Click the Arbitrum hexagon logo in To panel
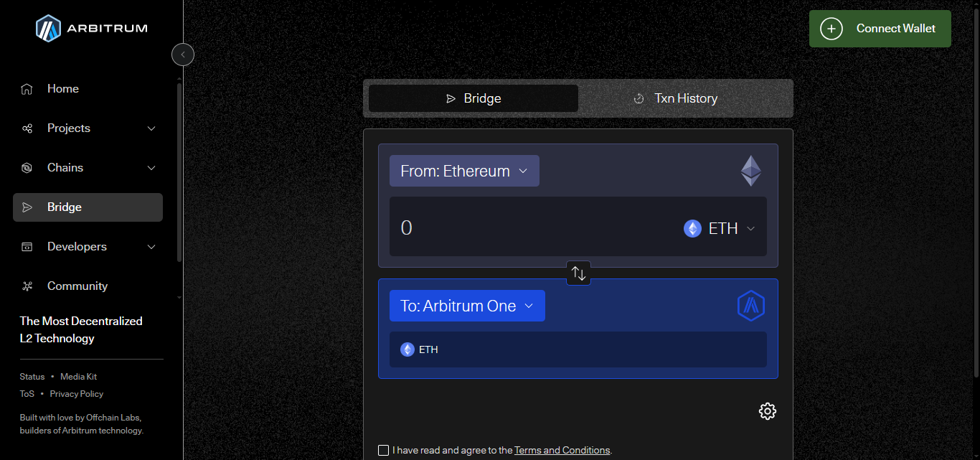Viewport: 980px width, 460px height. point(751,306)
